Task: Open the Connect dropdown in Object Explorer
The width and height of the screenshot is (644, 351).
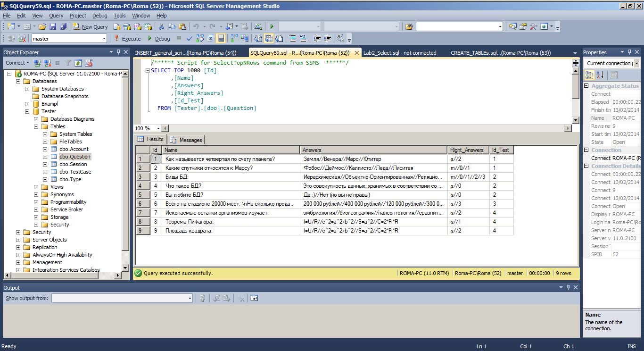Action: [x=17, y=63]
